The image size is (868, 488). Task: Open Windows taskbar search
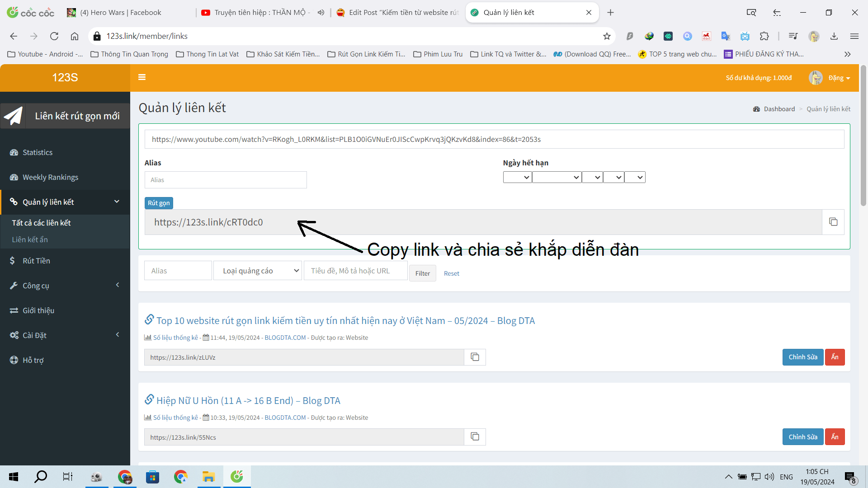pos(41,476)
